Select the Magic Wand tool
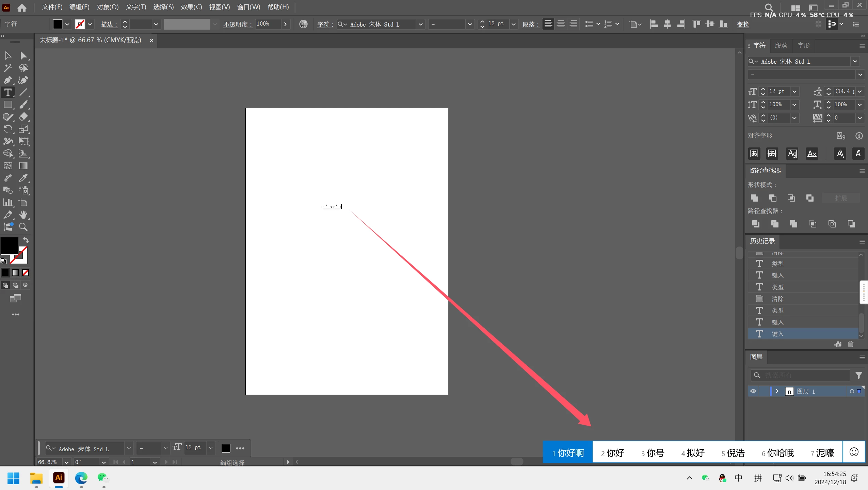 (x=7, y=68)
